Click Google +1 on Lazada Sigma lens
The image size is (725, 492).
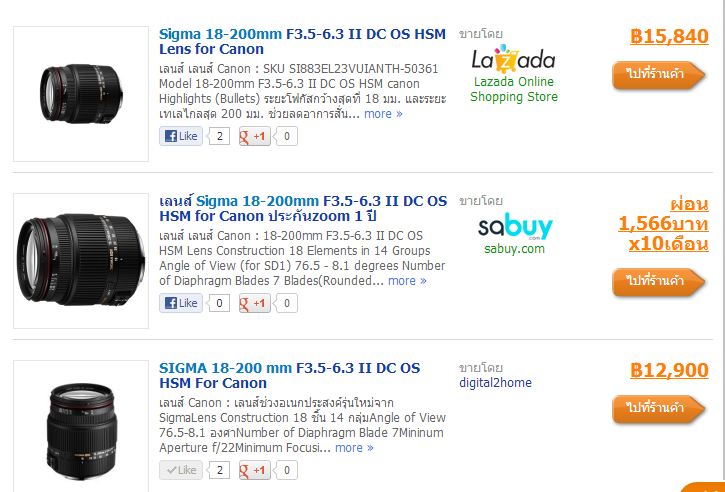[x=254, y=136]
